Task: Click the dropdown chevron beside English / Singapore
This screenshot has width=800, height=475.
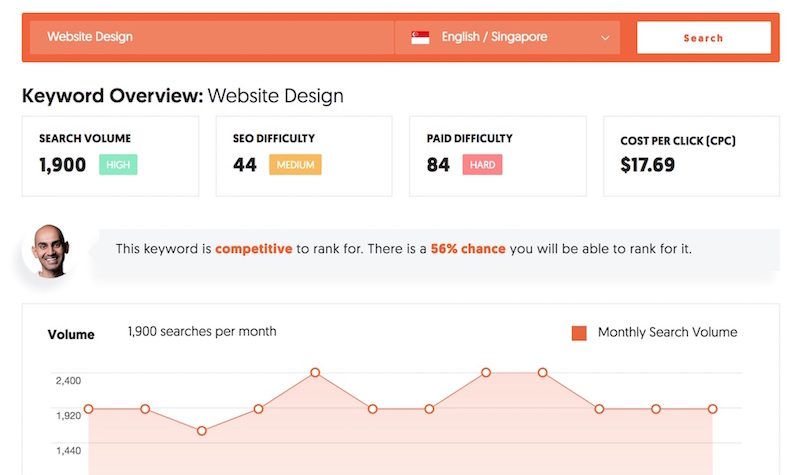Action: tap(605, 38)
